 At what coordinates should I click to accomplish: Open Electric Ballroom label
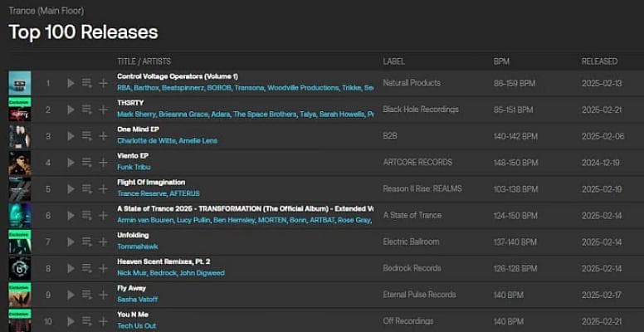[411, 242]
